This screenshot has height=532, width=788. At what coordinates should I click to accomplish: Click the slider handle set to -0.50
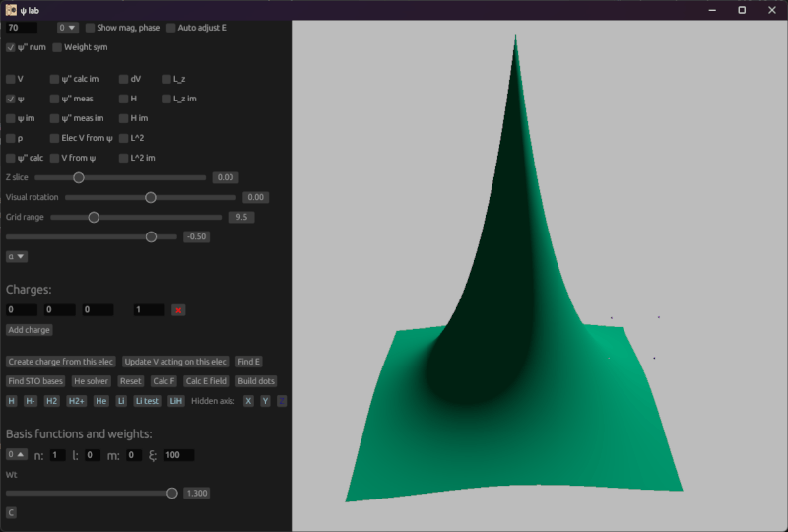point(151,236)
